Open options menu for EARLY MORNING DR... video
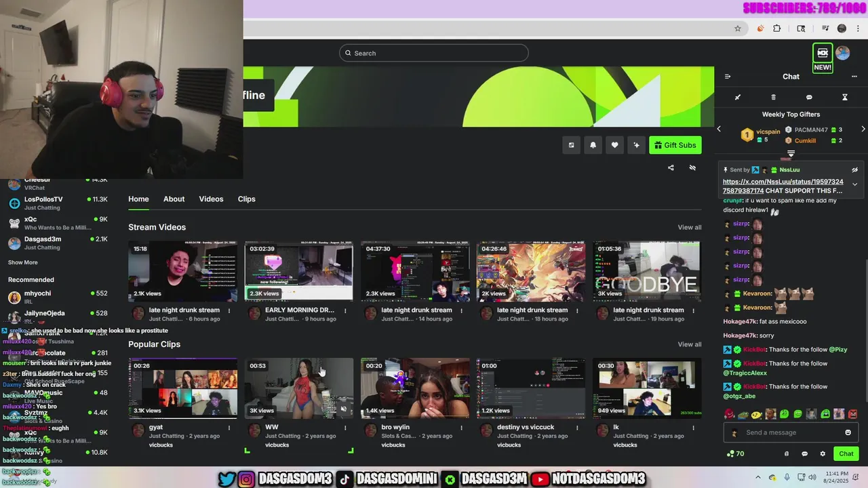 pyautogui.click(x=345, y=310)
